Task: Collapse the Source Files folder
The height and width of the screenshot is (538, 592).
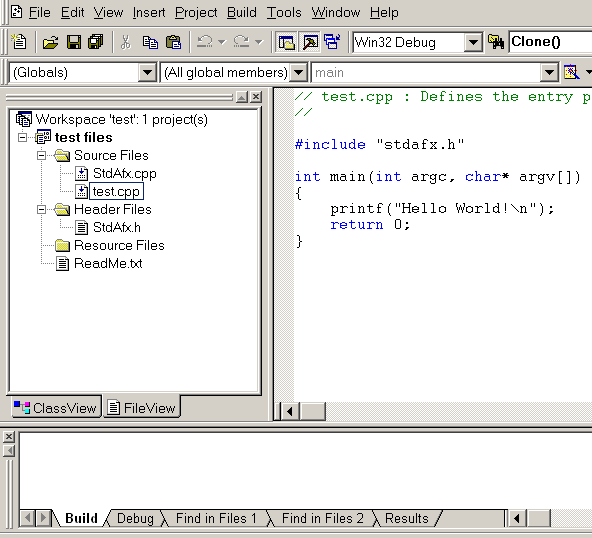Action: tap(42, 156)
